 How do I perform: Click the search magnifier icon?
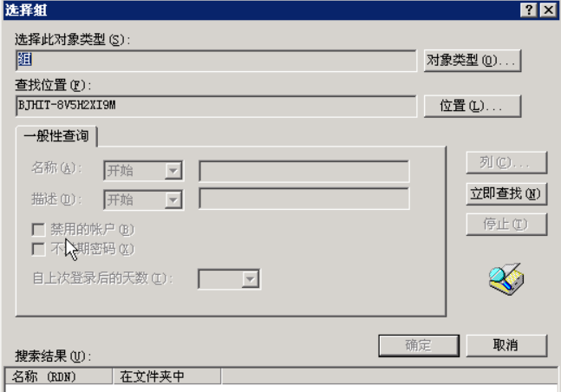point(506,279)
